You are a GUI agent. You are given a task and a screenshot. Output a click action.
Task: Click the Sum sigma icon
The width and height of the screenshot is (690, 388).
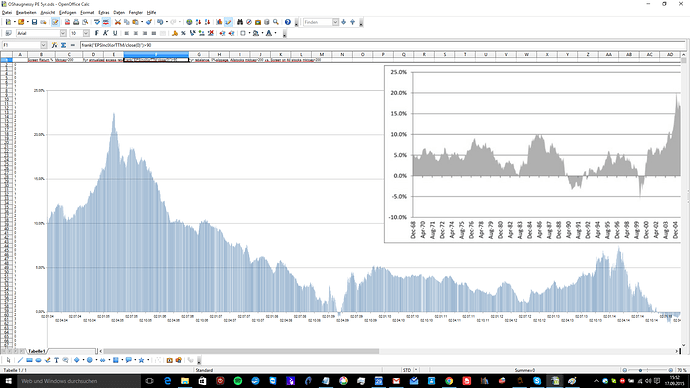[x=63, y=45]
